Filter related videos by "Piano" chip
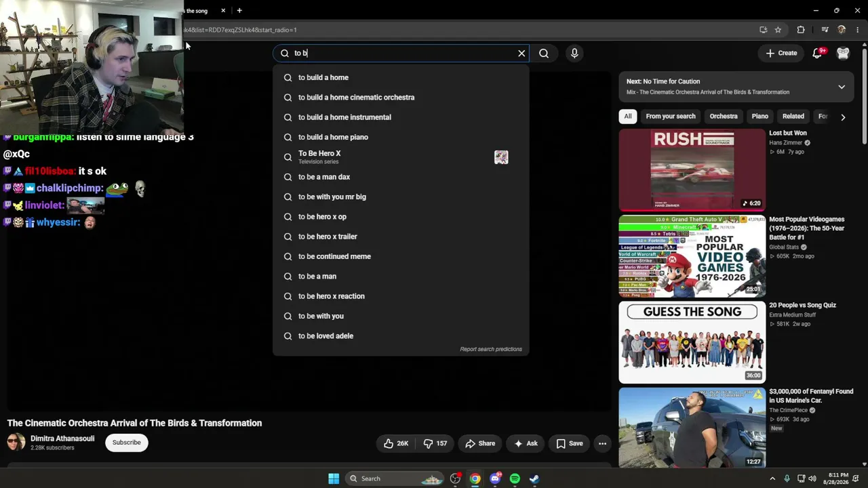 pos(759,117)
